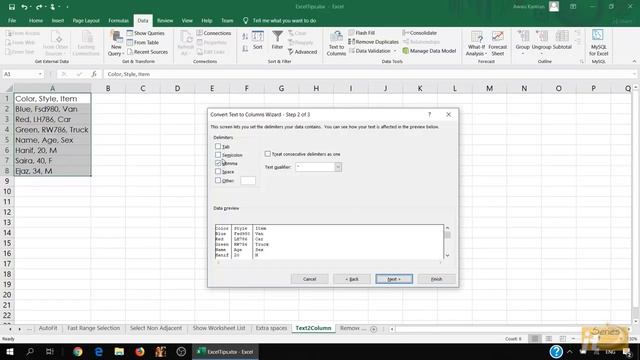
Task: Open Edge browser from taskbar
Action: click(x=98, y=351)
